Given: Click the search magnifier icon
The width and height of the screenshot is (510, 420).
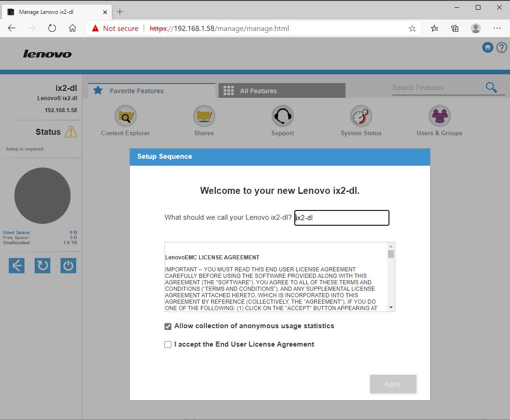Looking at the screenshot, I should point(491,87).
